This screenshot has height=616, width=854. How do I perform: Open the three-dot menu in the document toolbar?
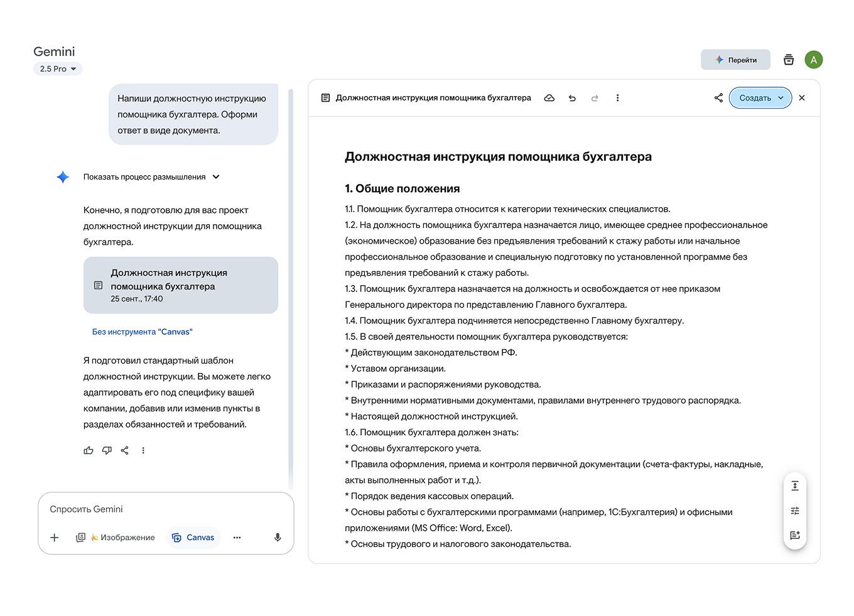click(x=618, y=98)
